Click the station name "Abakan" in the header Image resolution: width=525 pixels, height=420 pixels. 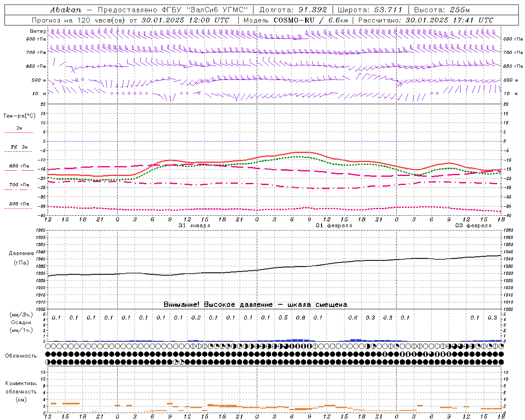(66, 9)
